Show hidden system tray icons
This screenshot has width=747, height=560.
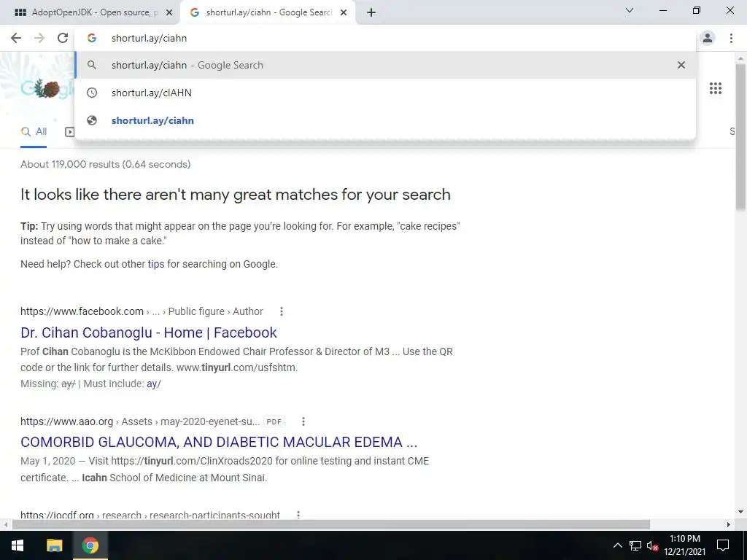pyautogui.click(x=617, y=545)
